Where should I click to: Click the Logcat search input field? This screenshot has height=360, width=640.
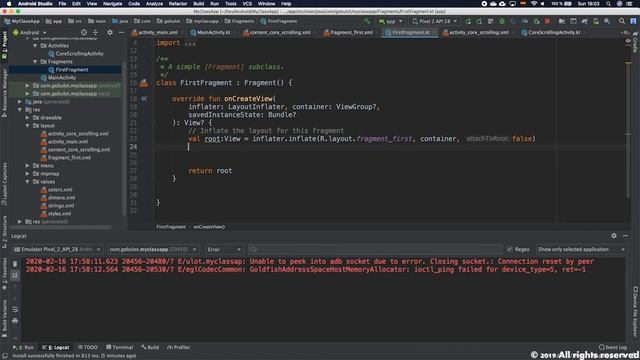(x=375, y=249)
